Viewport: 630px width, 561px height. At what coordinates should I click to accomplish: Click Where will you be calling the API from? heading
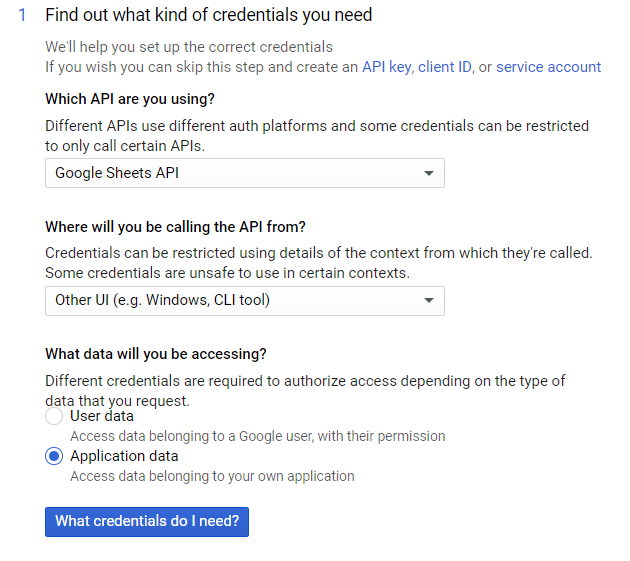click(x=175, y=227)
